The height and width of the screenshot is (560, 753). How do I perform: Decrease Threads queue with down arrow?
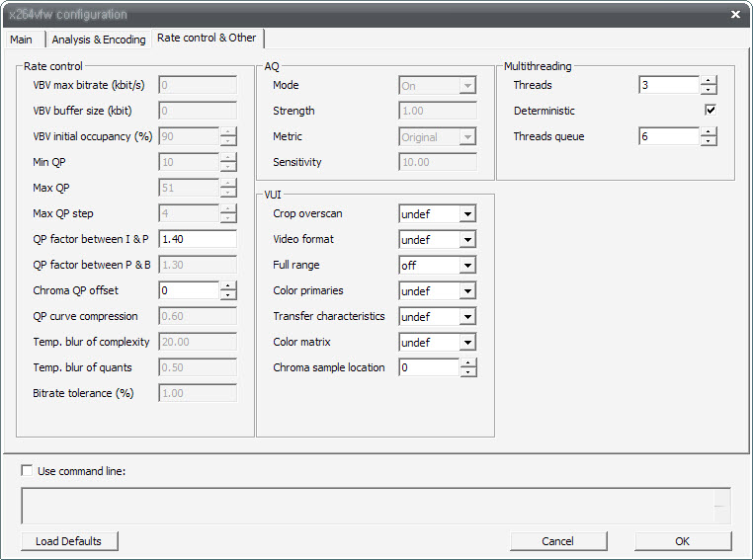click(709, 141)
